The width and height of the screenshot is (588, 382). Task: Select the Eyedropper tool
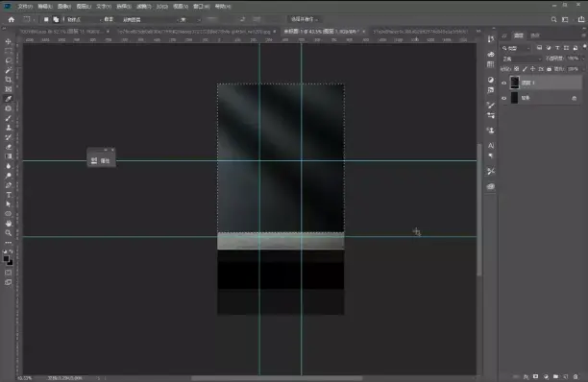click(x=9, y=99)
